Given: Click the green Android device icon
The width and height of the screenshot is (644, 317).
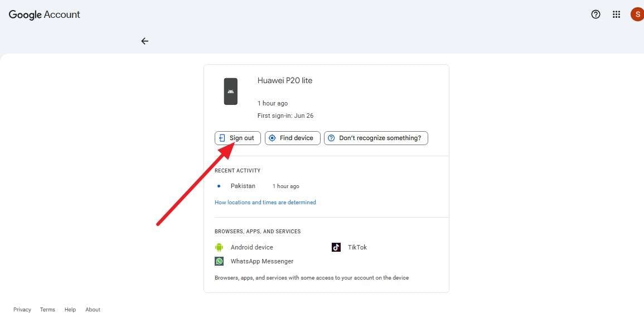Looking at the screenshot, I should pyautogui.click(x=219, y=247).
